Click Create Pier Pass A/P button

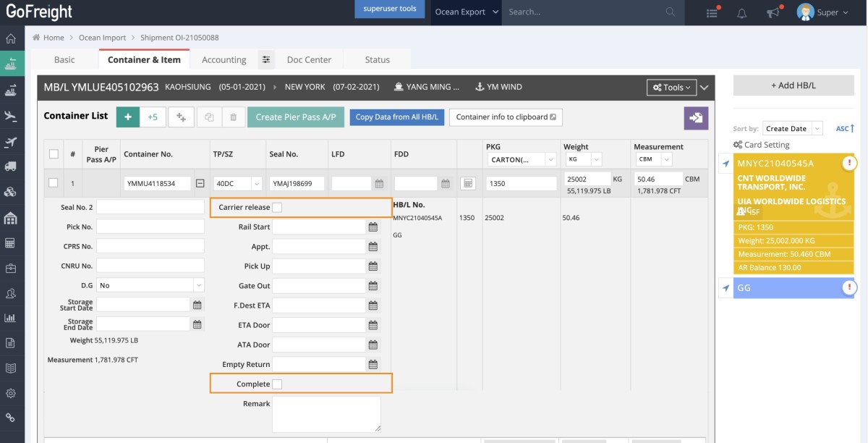[x=295, y=117]
